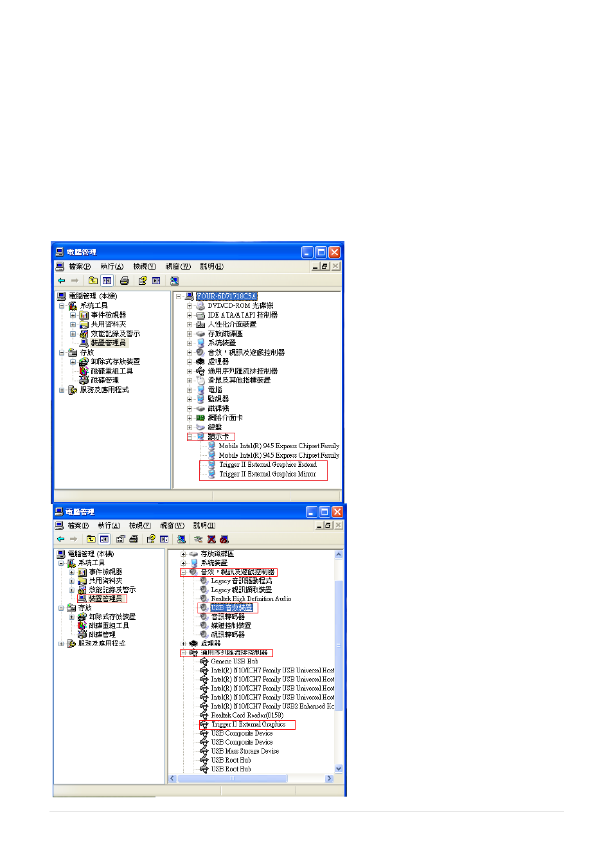The width and height of the screenshot is (613, 868).
Task: Click scan hardware changes icon in upper window
Action: pos(174,280)
